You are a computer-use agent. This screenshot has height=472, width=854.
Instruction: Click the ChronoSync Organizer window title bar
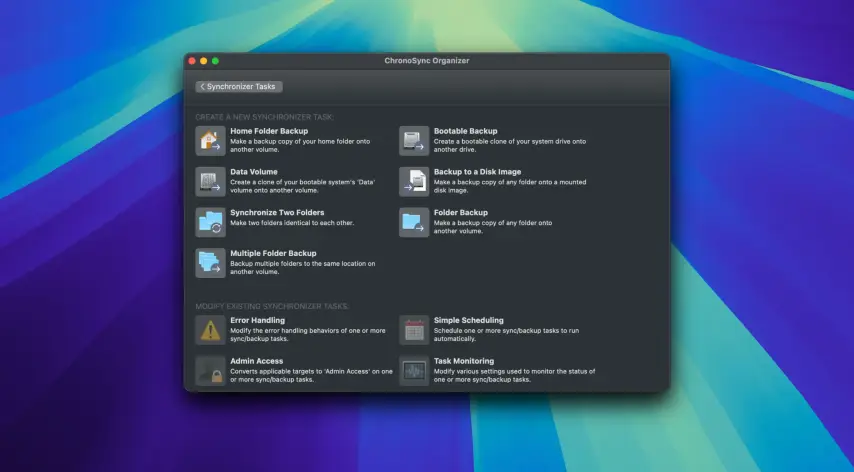427,61
